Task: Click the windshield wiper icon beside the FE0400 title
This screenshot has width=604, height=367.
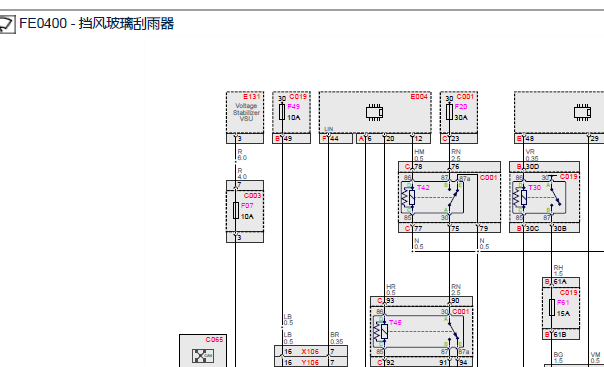Action: [x=7, y=24]
